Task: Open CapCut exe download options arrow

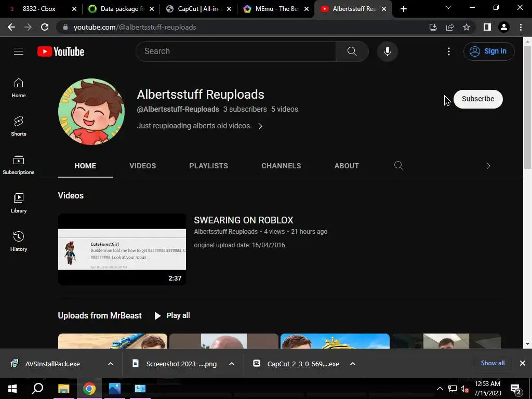Action: coord(353,364)
